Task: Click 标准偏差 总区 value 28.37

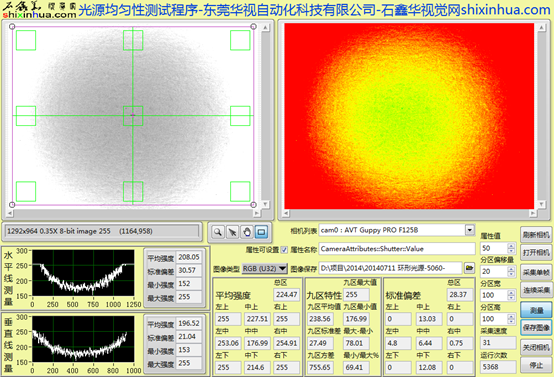Action: [460, 294]
